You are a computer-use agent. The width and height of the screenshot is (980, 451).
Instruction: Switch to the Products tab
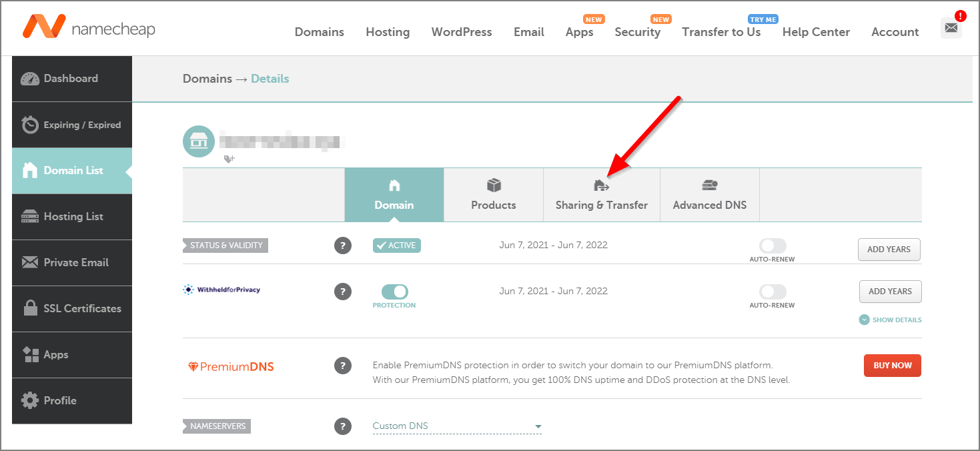494,195
